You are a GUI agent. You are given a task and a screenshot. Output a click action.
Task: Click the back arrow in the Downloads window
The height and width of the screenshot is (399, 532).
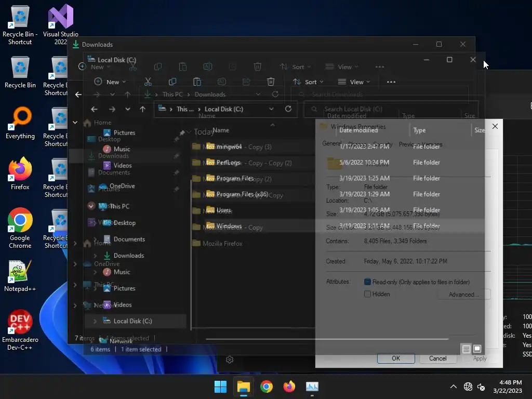click(x=78, y=95)
